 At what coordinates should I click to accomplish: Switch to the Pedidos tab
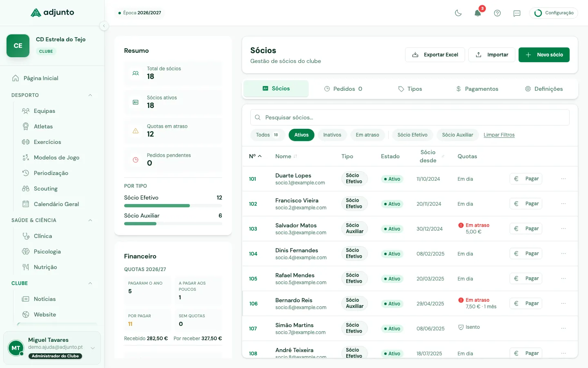[x=343, y=89]
